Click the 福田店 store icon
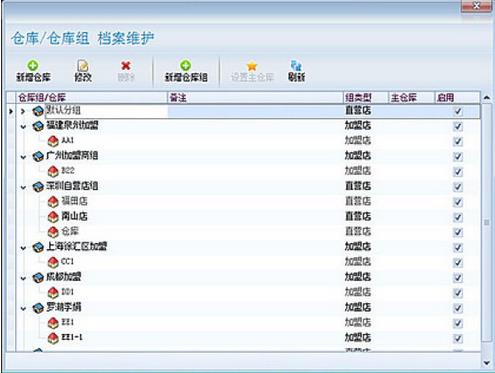 click(53, 201)
